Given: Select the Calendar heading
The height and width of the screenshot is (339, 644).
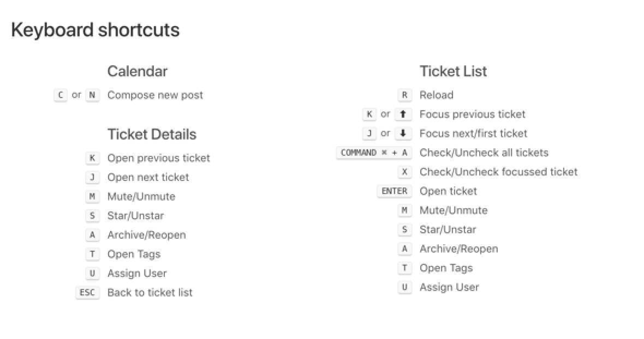Looking at the screenshot, I should [x=137, y=71].
